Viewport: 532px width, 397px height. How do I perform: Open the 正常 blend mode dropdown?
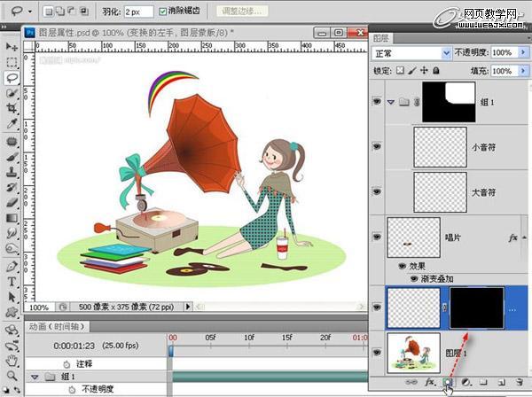coord(412,53)
